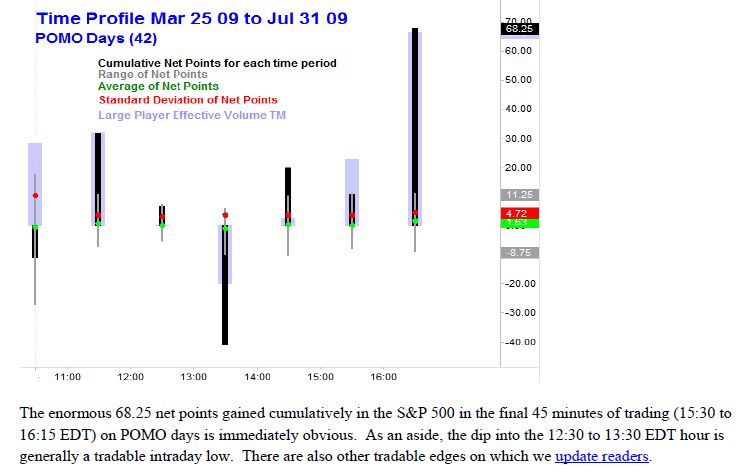The width and height of the screenshot is (748, 473).
Task: Click the 'POMO Days (42)' subtitle
Action: pos(96,38)
